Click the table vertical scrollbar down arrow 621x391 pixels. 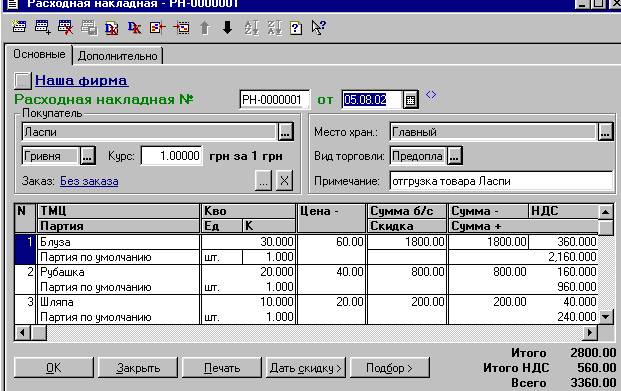click(x=605, y=317)
